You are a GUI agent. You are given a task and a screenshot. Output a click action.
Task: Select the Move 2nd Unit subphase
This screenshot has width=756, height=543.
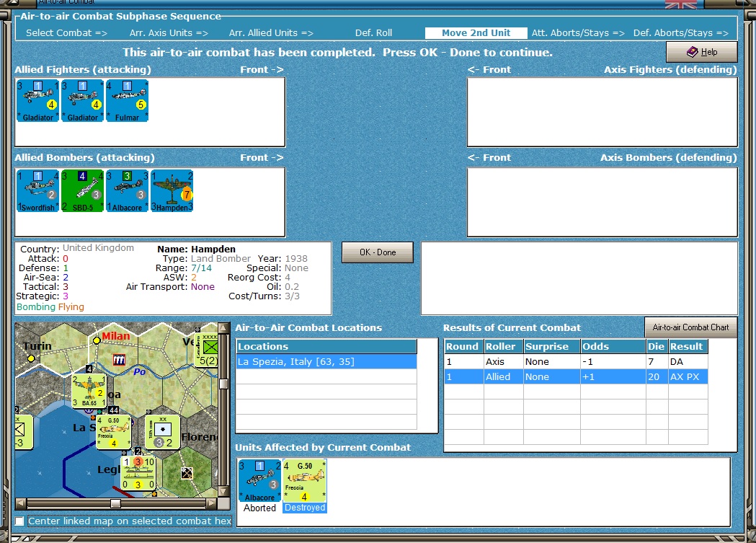(x=476, y=32)
